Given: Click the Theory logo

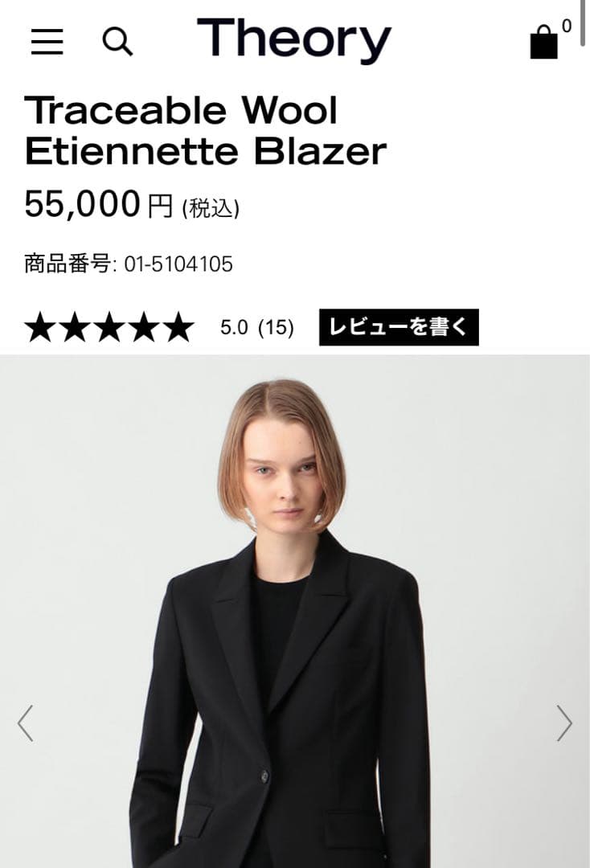Looking at the screenshot, I should pos(294,39).
